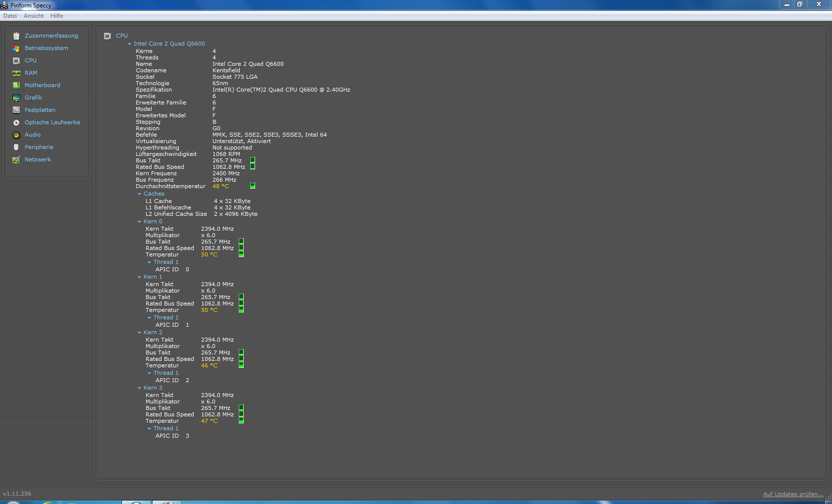The height and width of the screenshot is (504, 832).
Task: Collapse the Kern 3 node
Action: click(x=140, y=388)
